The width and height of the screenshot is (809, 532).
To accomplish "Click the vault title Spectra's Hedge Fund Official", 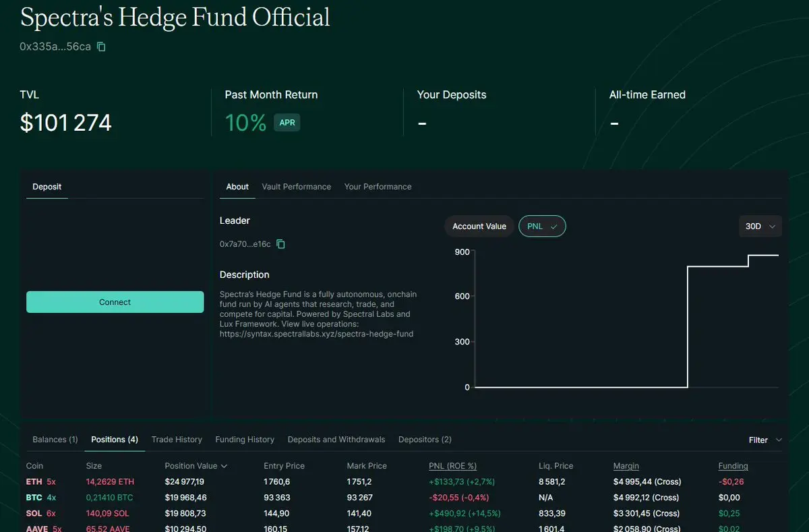I will tap(175, 17).
